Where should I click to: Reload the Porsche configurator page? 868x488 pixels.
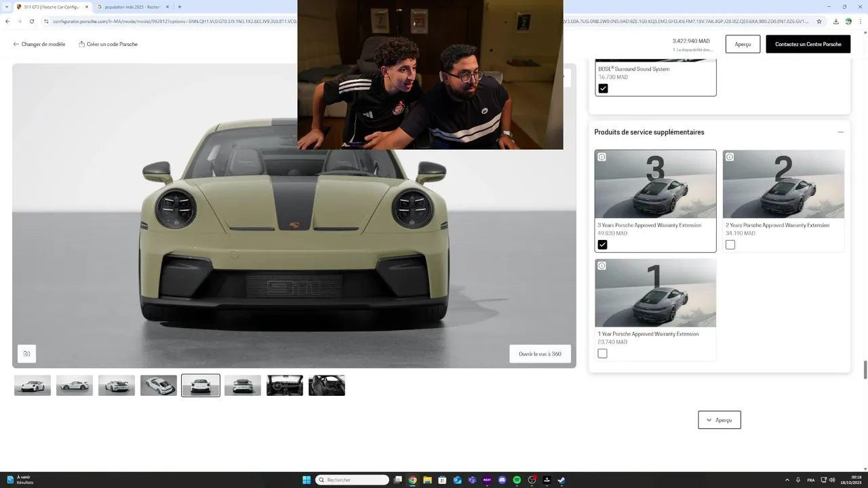point(32,21)
